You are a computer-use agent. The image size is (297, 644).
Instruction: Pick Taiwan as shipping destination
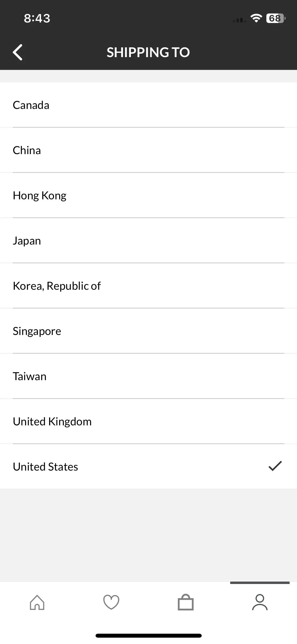148,376
